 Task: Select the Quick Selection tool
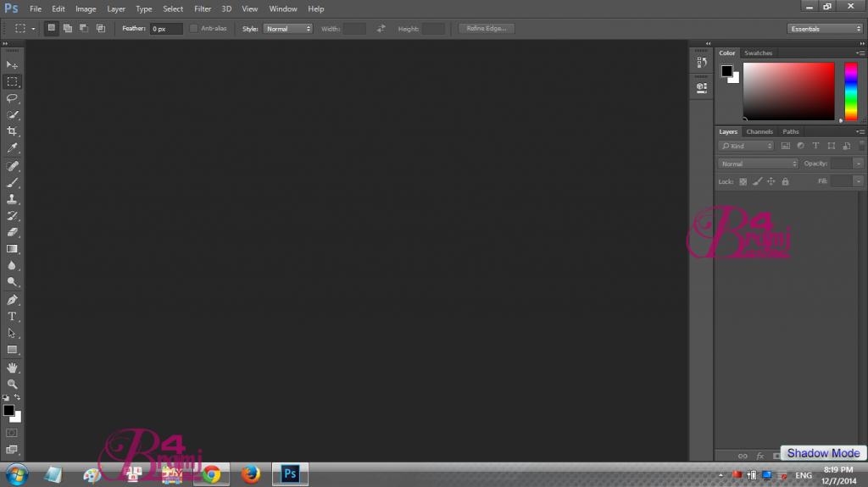(x=12, y=114)
